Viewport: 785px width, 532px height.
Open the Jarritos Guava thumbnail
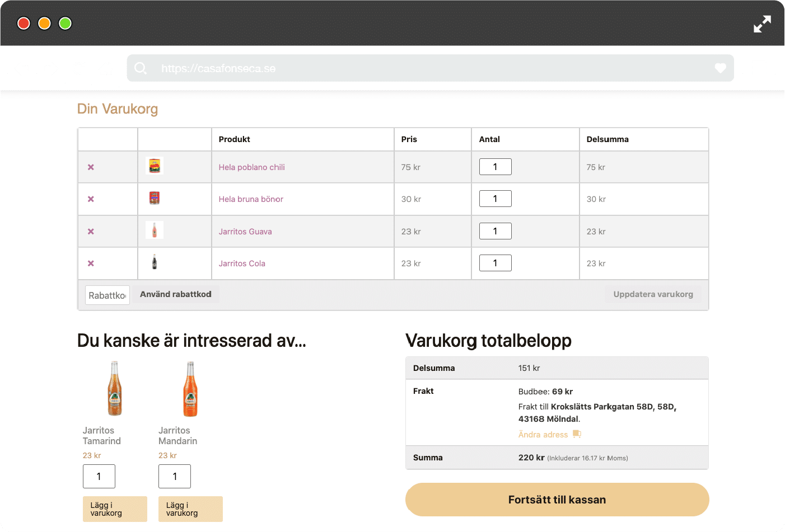point(155,230)
